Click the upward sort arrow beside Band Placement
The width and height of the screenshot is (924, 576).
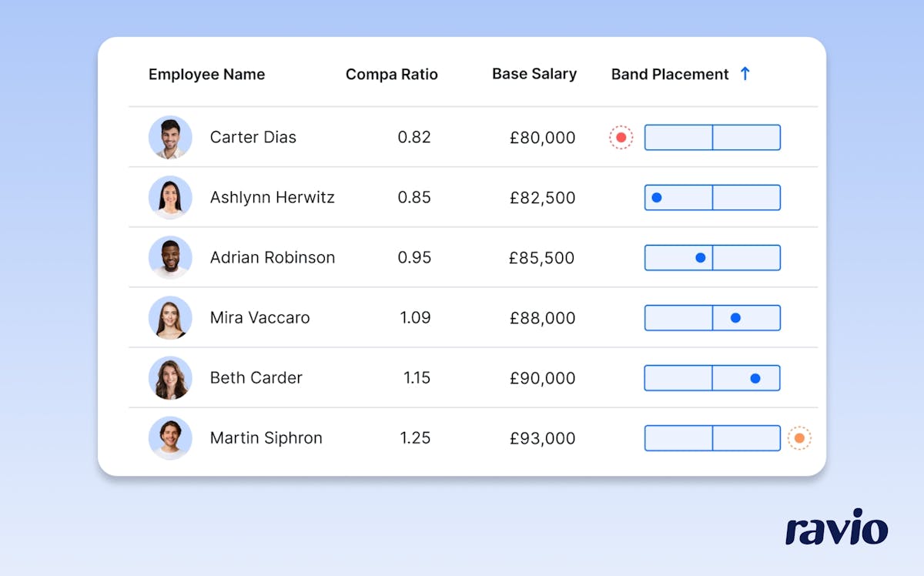click(x=745, y=73)
